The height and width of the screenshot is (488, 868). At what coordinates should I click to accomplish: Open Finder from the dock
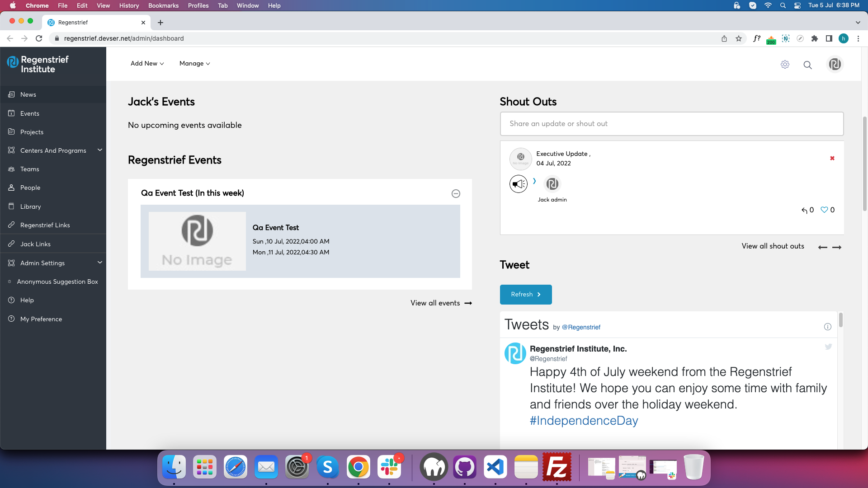tap(174, 467)
